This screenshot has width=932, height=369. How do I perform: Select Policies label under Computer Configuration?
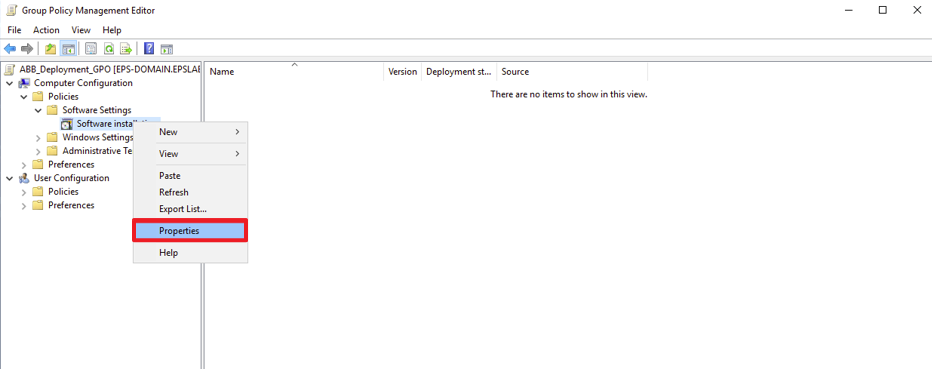pyautogui.click(x=63, y=96)
